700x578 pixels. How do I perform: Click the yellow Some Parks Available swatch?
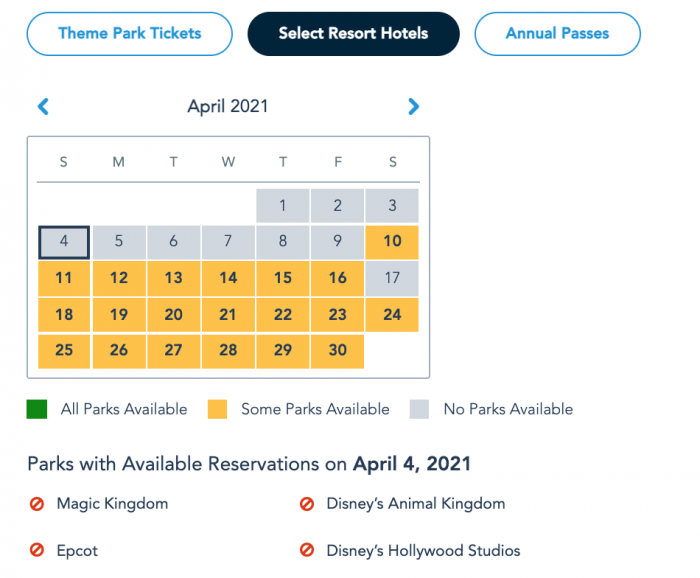click(x=217, y=409)
